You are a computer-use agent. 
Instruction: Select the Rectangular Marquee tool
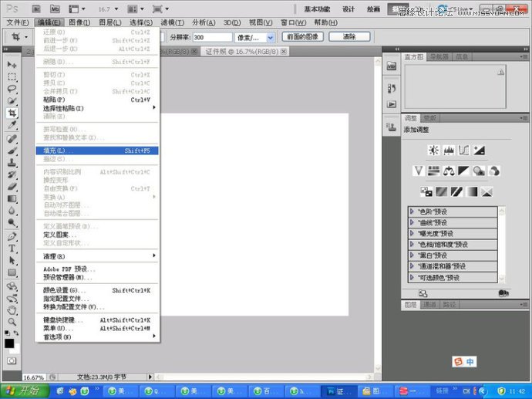tap(12, 77)
